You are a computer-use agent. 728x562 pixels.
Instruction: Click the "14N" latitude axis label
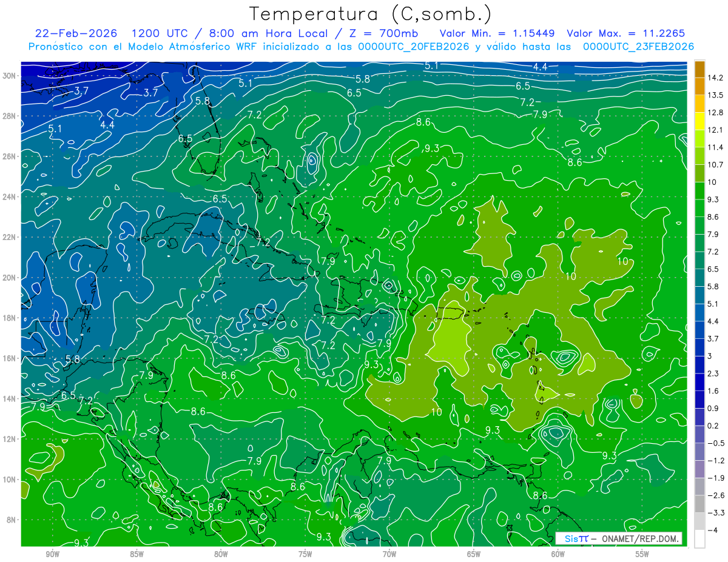9,398
